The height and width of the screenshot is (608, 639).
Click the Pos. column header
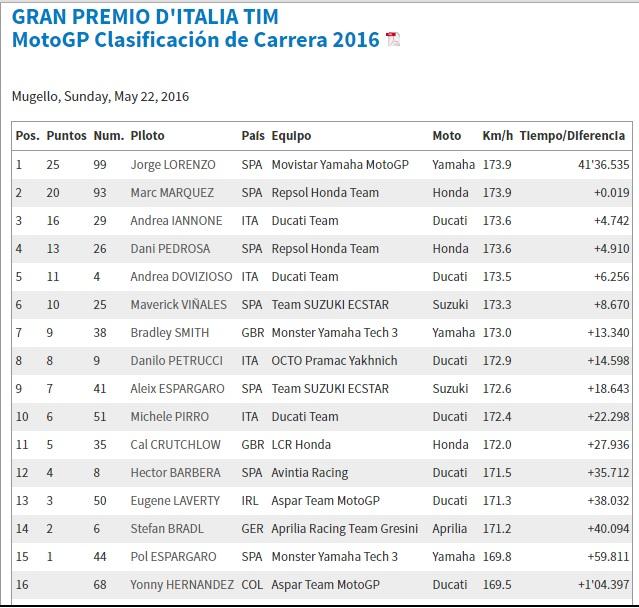(26, 136)
